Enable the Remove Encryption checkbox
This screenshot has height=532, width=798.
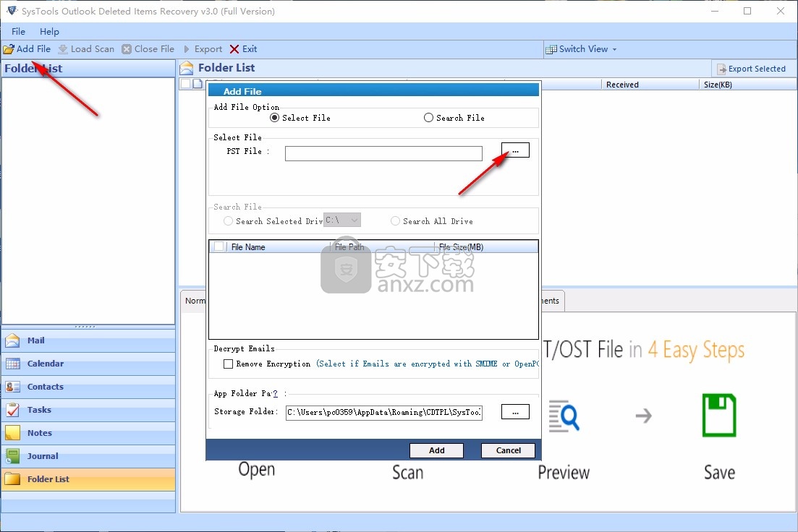[x=228, y=364]
